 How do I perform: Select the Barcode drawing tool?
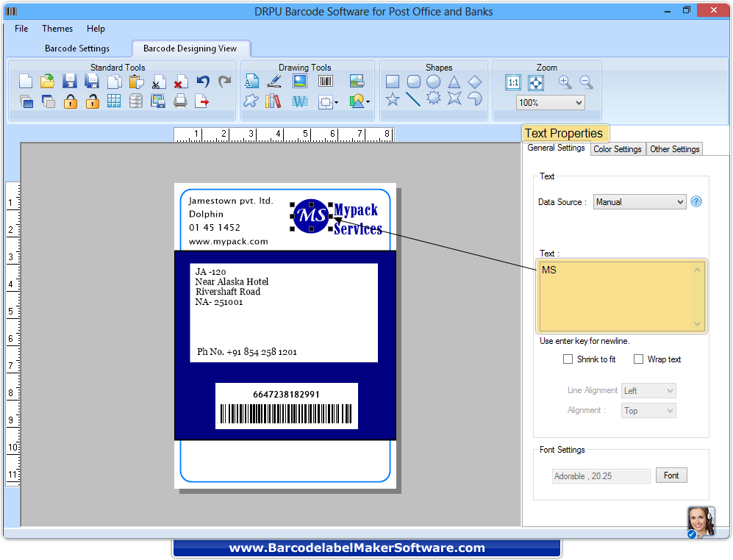[x=326, y=82]
